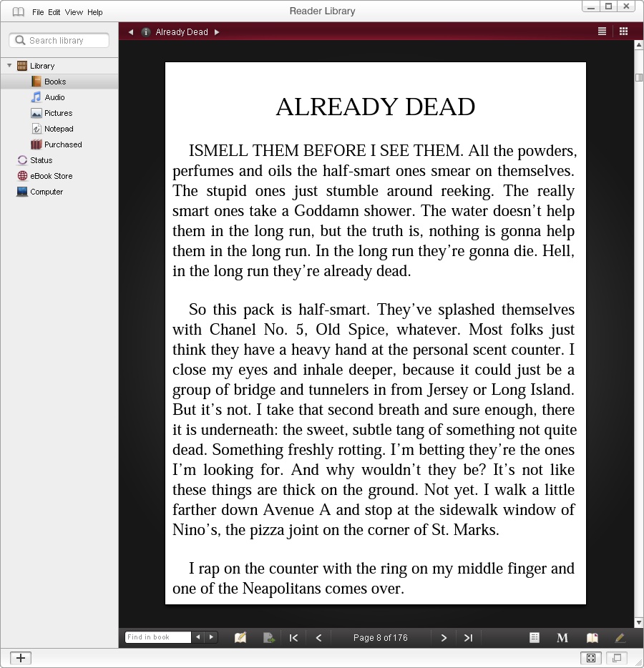This screenshot has height=668, width=644.
Task: Select Books in the sidebar
Action: coord(59,82)
